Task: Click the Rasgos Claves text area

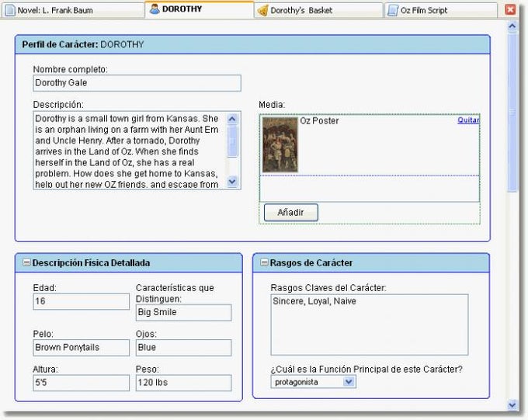Action: (x=370, y=325)
